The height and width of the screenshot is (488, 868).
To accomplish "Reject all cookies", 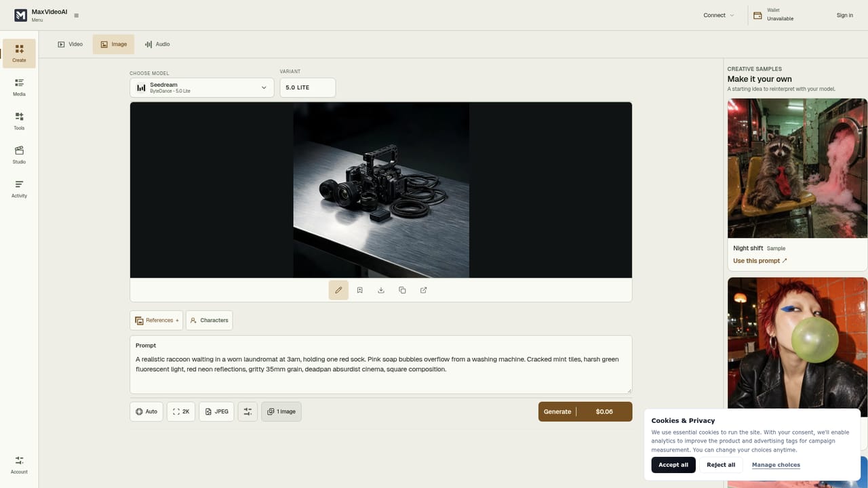I will point(721,465).
